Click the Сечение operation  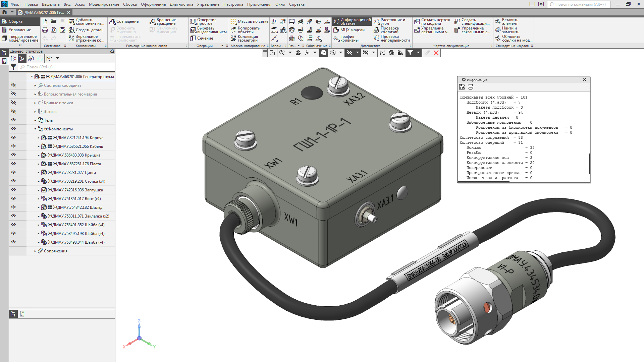tap(202, 38)
